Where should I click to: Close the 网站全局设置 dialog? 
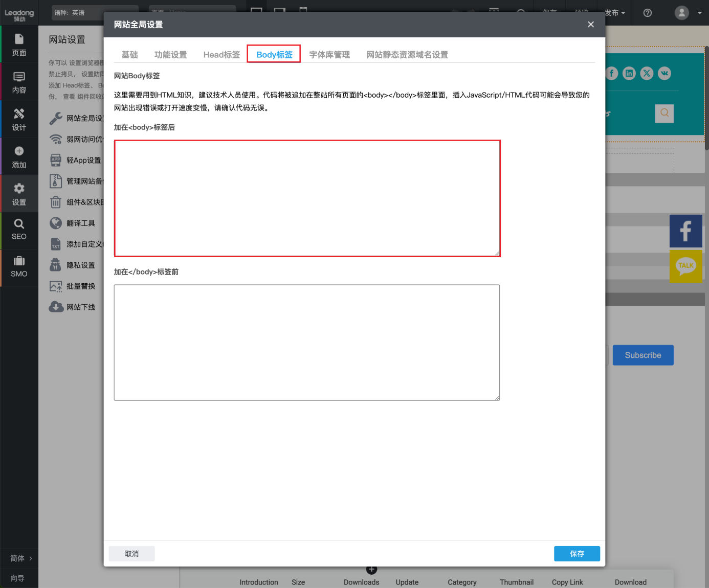click(x=590, y=25)
